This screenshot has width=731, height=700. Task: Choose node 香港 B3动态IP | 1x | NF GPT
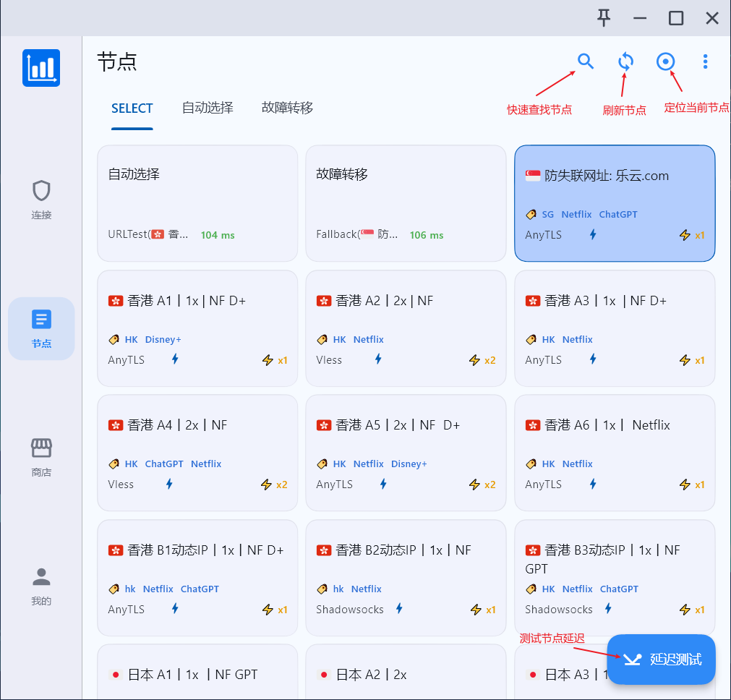point(615,578)
